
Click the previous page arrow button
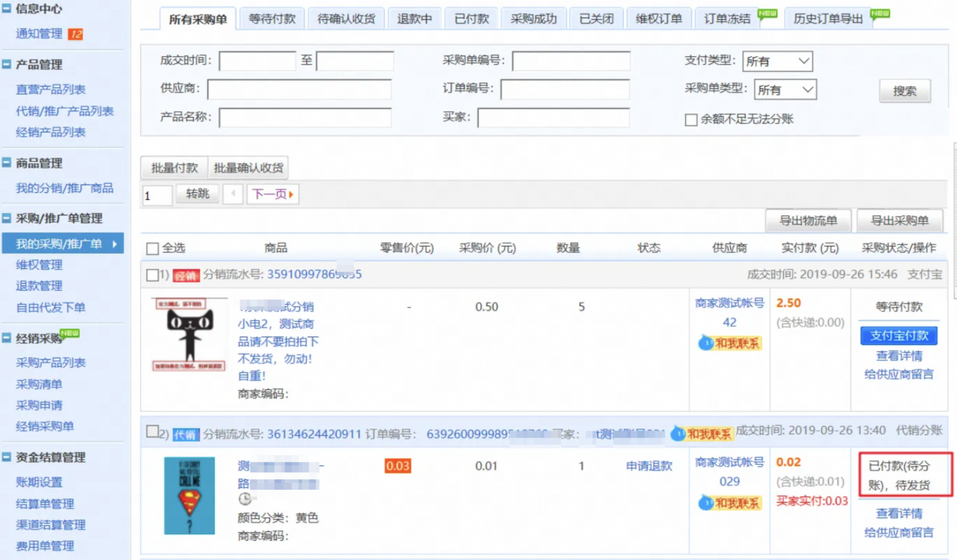[233, 194]
